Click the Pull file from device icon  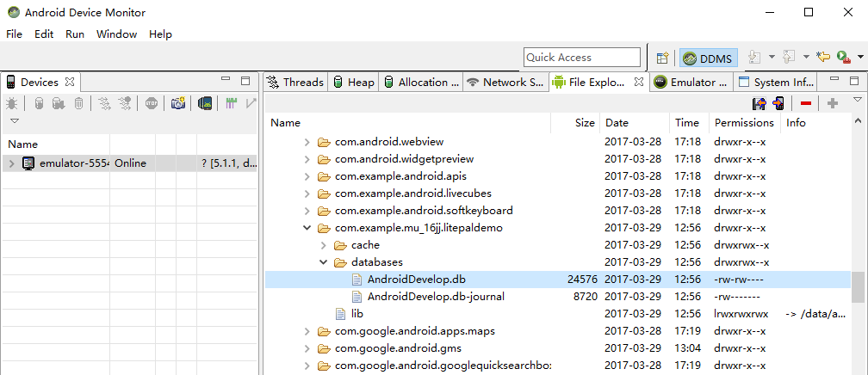pyautogui.click(x=759, y=103)
